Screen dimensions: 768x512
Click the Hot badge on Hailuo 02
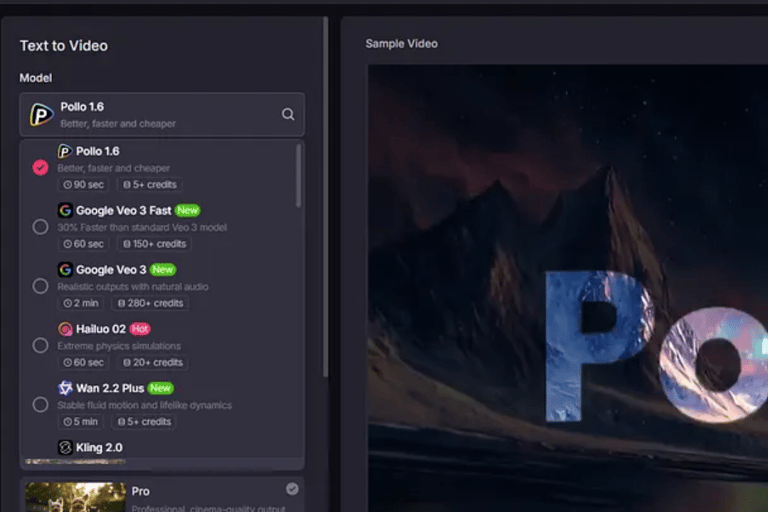pyautogui.click(x=140, y=329)
